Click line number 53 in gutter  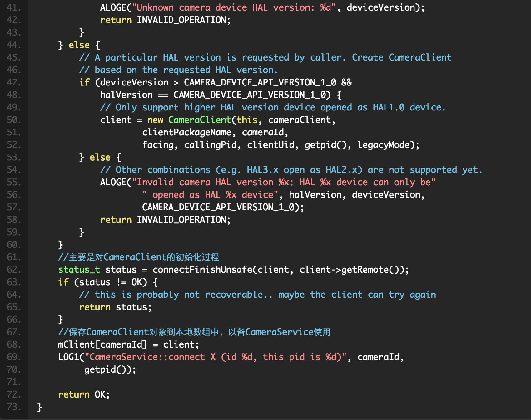pos(14,157)
